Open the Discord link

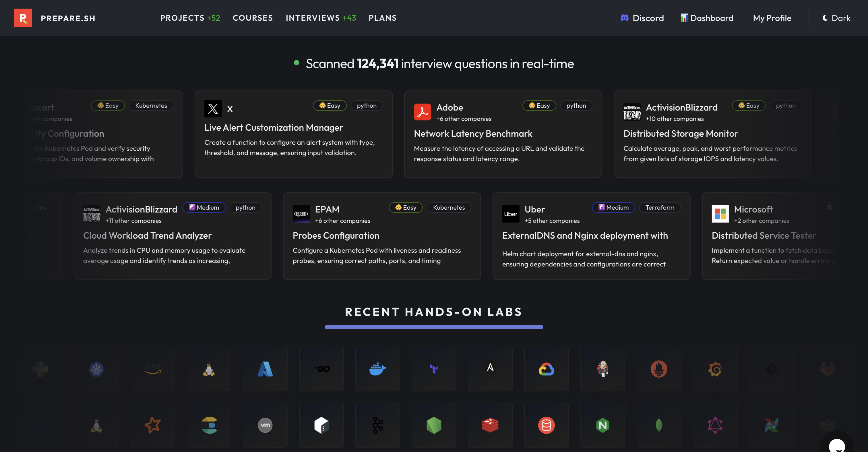click(642, 18)
